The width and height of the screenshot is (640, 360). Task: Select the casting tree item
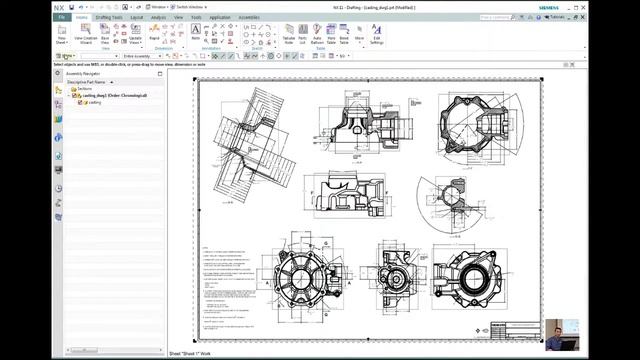point(95,102)
